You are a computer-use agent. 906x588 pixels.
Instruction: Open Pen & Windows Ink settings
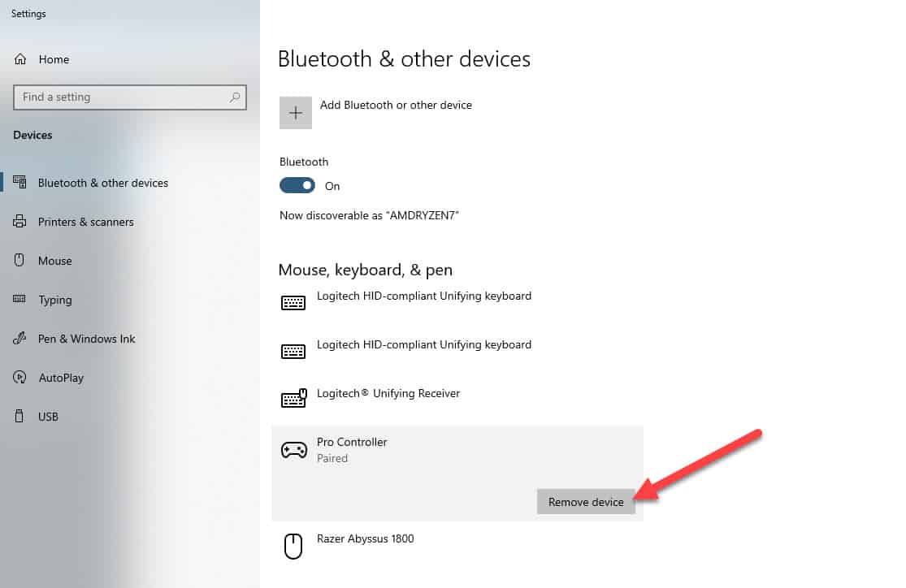(x=87, y=339)
